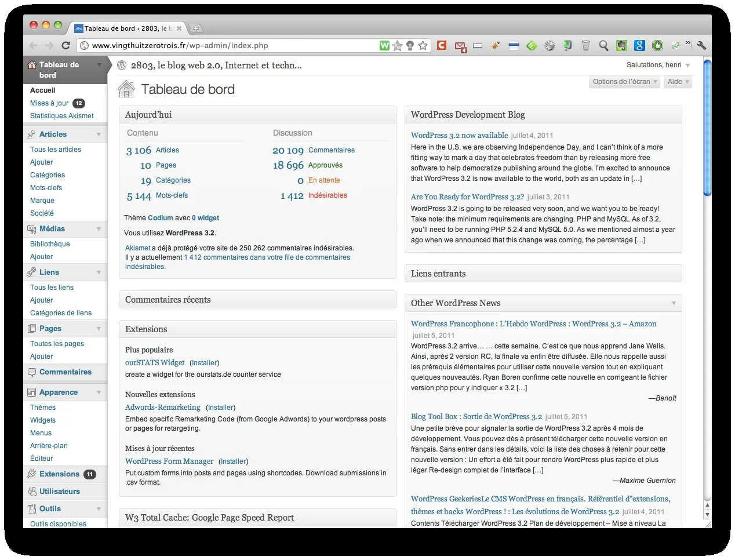The height and width of the screenshot is (560, 735).
Task: Reload the page with the refresh icon
Action: (x=66, y=45)
